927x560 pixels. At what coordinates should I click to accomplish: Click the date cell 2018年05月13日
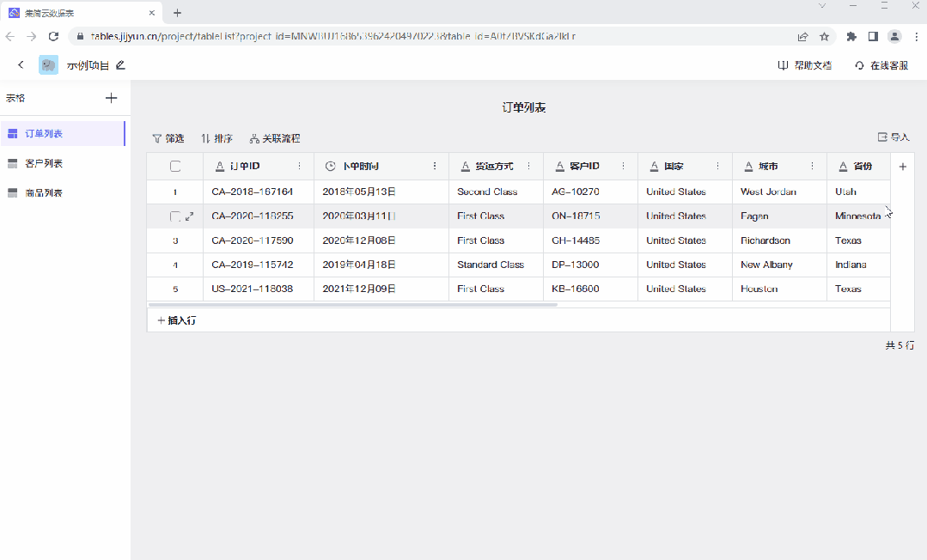(381, 192)
